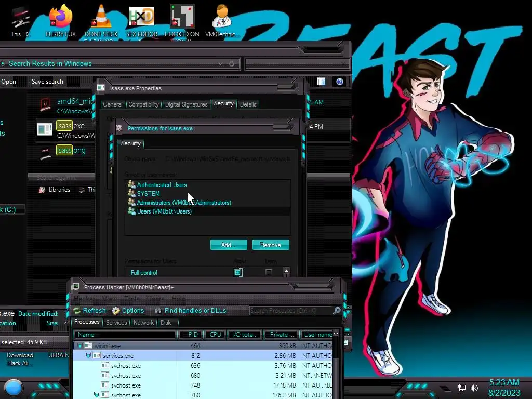Click the SYSTEM user group icon
This screenshot has width=532, height=399.
131,193
